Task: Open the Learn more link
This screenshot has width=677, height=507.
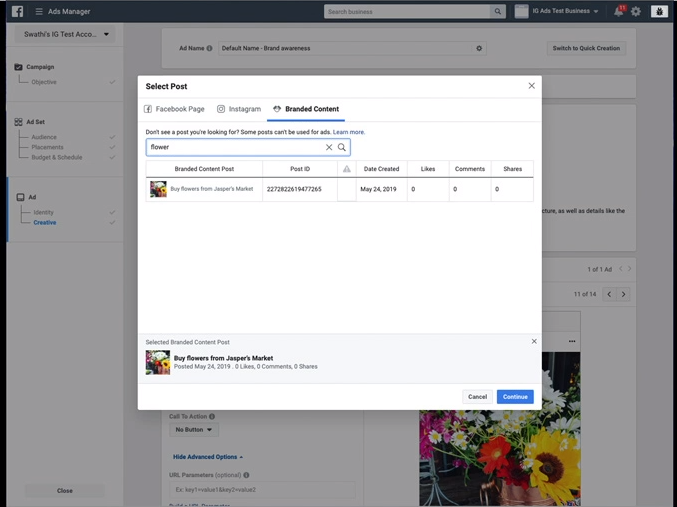Action: click(349, 132)
